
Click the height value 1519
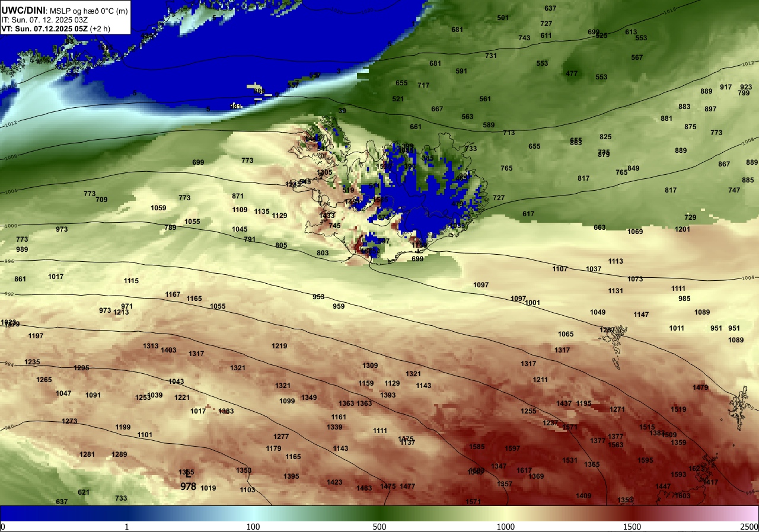[678, 409]
